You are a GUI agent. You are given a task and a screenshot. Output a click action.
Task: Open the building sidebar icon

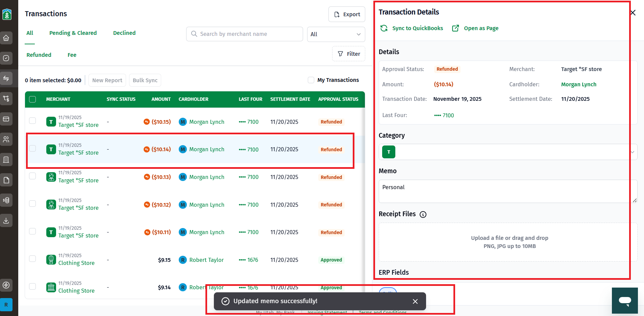[6, 160]
